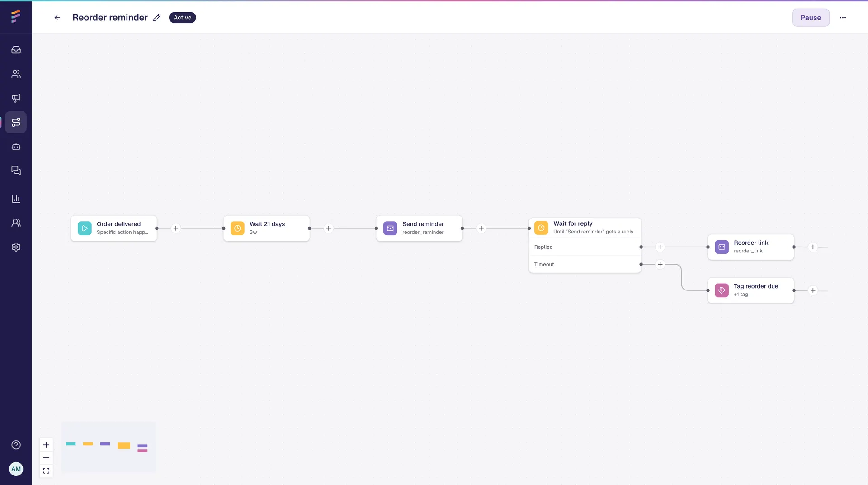Viewport: 868px width, 485px height.
Task: Add a step after Reorder link
Action: pos(813,247)
